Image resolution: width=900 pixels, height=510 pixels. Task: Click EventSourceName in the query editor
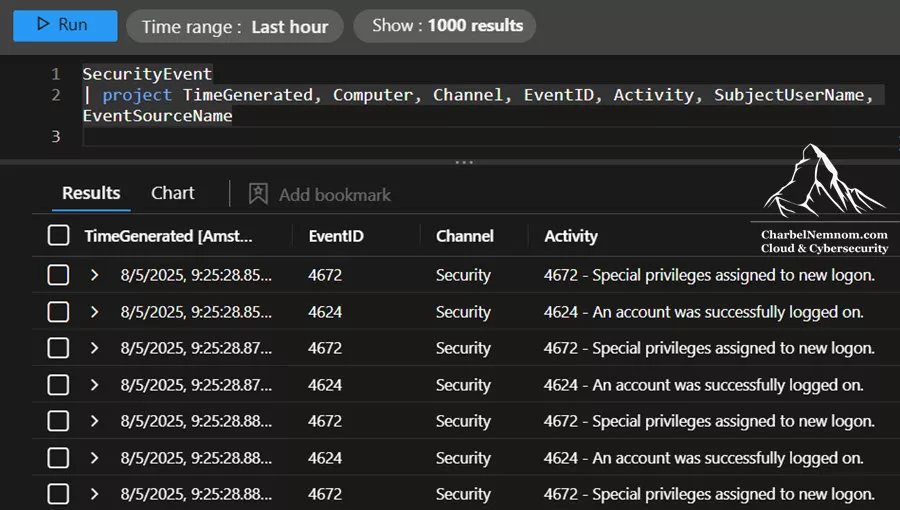[x=157, y=116]
